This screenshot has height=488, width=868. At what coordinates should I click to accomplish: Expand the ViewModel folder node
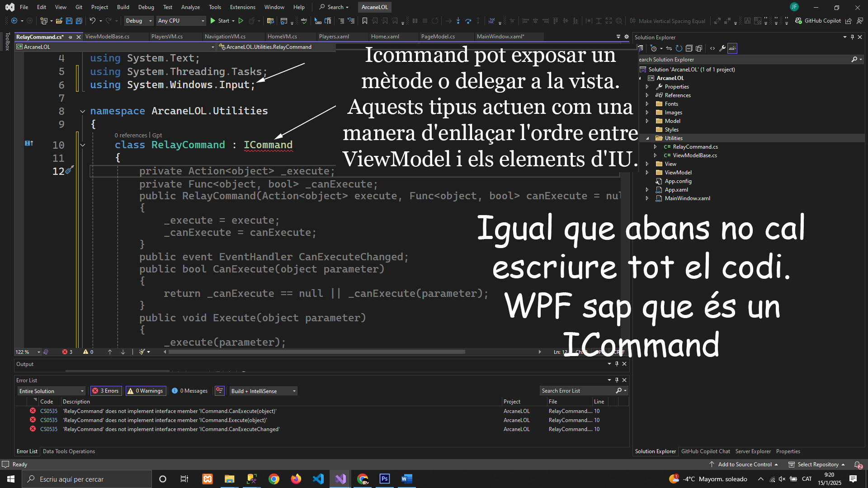(x=647, y=173)
